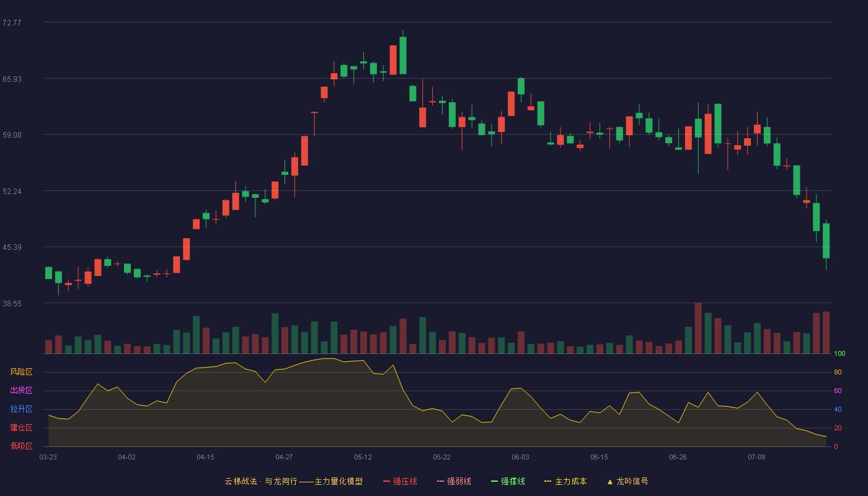Click the 04-02 date label
This screenshot has width=868, height=496.
point(126,457)
